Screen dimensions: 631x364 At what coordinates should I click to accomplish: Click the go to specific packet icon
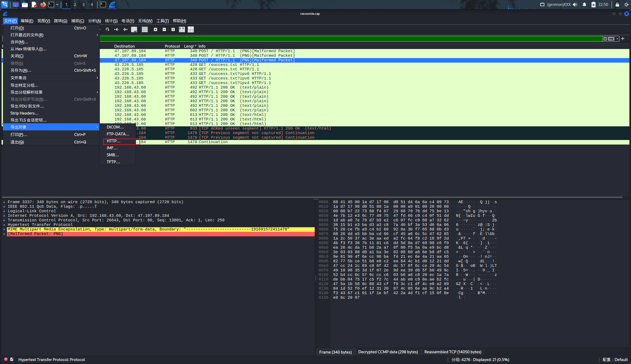pyautogui.click(x=107, y=29)
